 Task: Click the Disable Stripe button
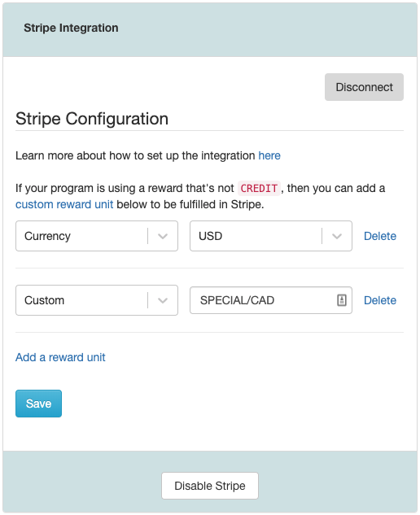click(x=210, y=486)
